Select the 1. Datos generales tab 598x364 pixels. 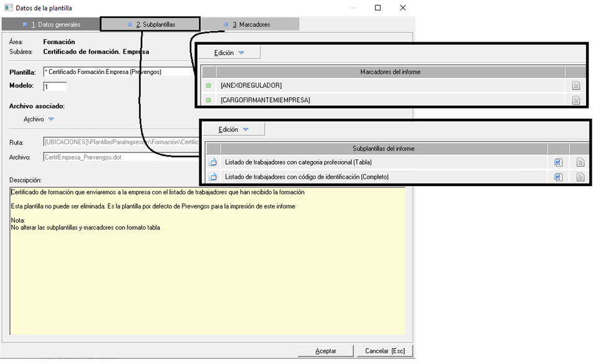[51, 24]
